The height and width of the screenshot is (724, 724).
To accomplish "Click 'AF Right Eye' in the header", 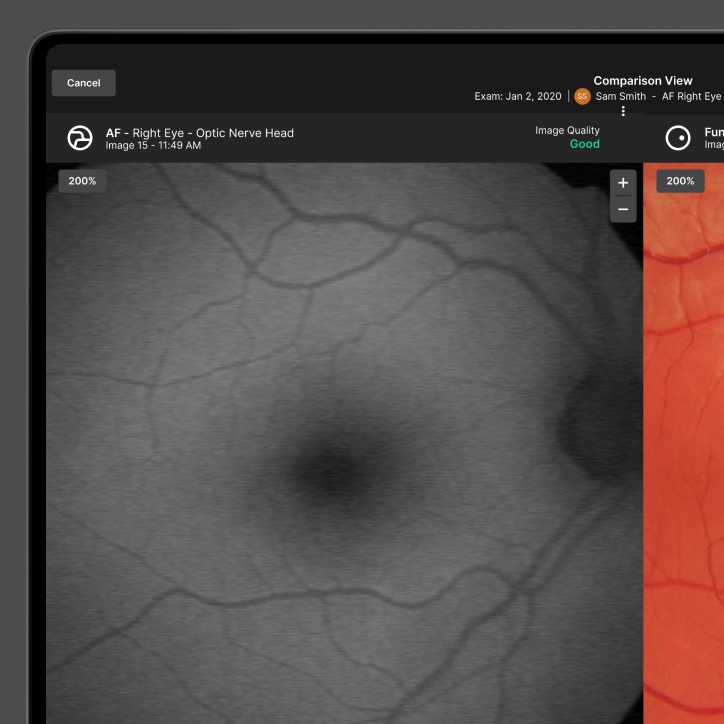I will point(691,97).
